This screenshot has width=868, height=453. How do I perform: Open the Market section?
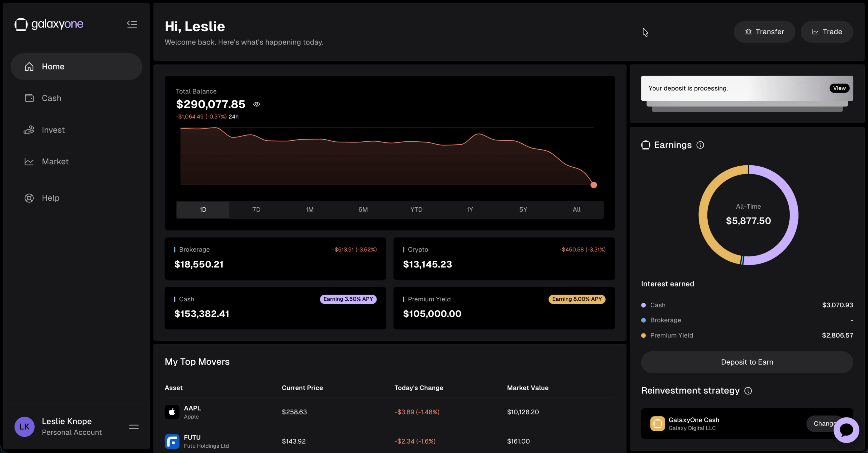(x=55, y=161)
